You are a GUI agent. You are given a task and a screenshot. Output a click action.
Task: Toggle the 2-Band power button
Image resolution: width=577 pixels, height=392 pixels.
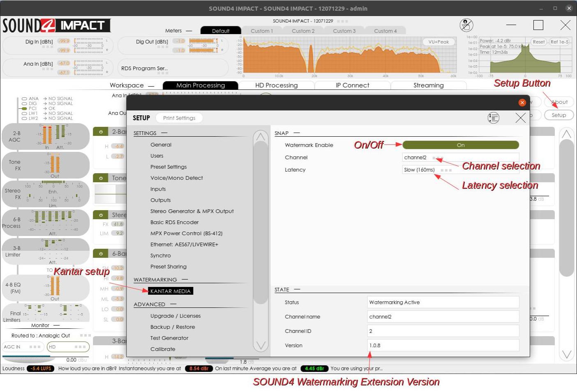101,132
